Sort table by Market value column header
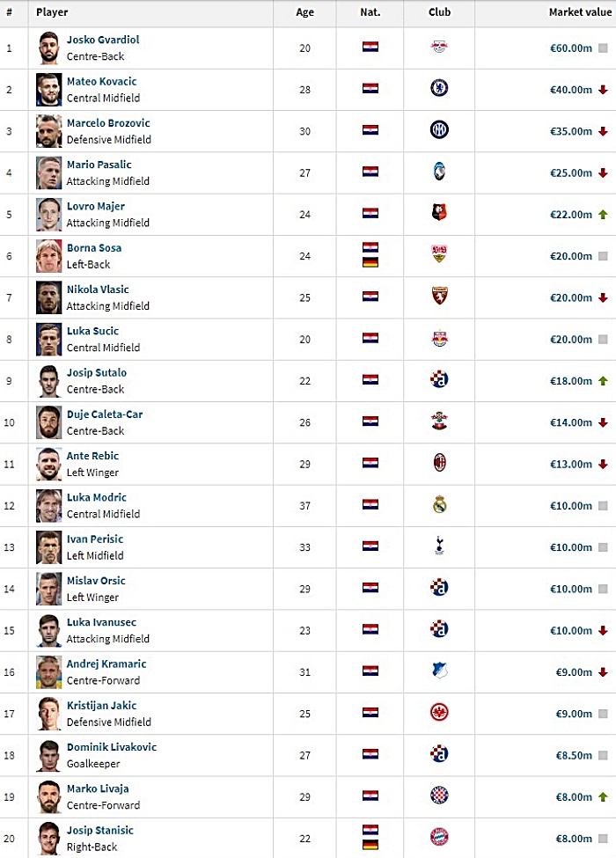 pos(580,12)
